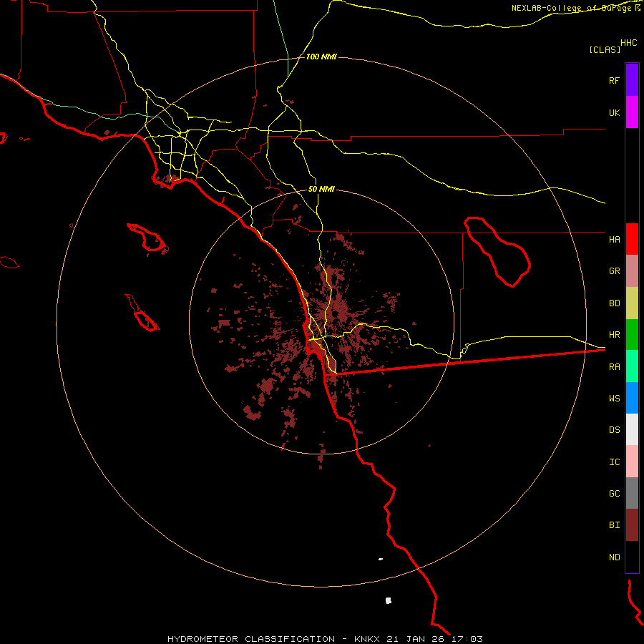Click the purple RF legend swatch

tap(632, 80)
